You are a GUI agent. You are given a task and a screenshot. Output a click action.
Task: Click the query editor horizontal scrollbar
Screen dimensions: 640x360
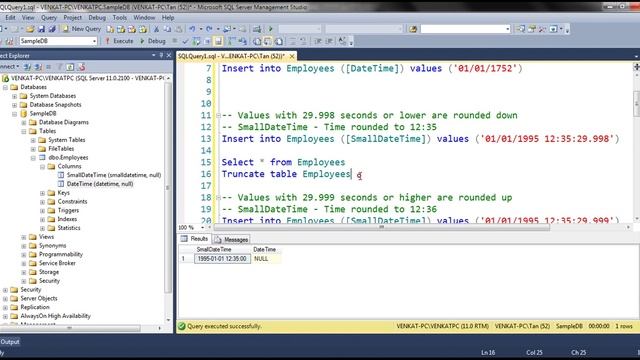coord(381,227)
